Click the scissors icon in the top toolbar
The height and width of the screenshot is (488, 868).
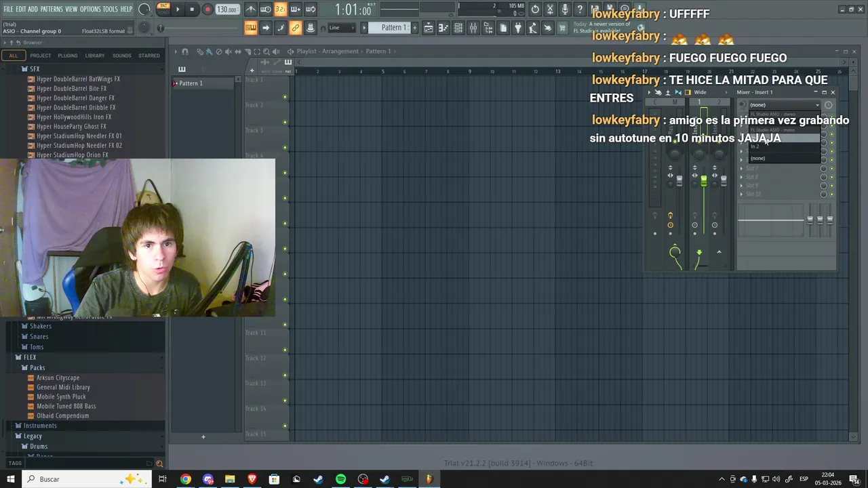[550, 9]
